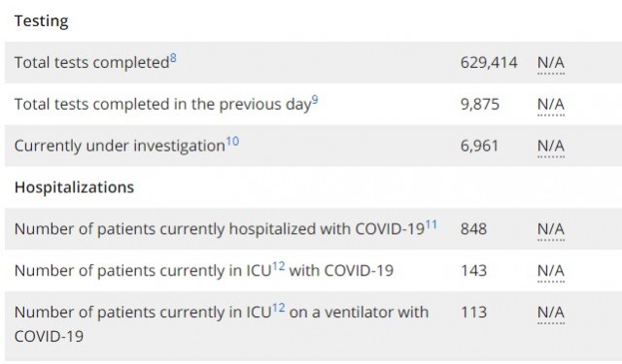Click the 143 ICU patients value
622x364 pixels.
tap(473, 271)
